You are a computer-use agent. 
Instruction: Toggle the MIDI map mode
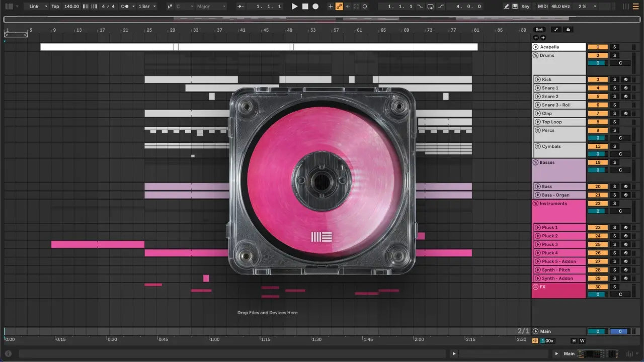point(542,7)
